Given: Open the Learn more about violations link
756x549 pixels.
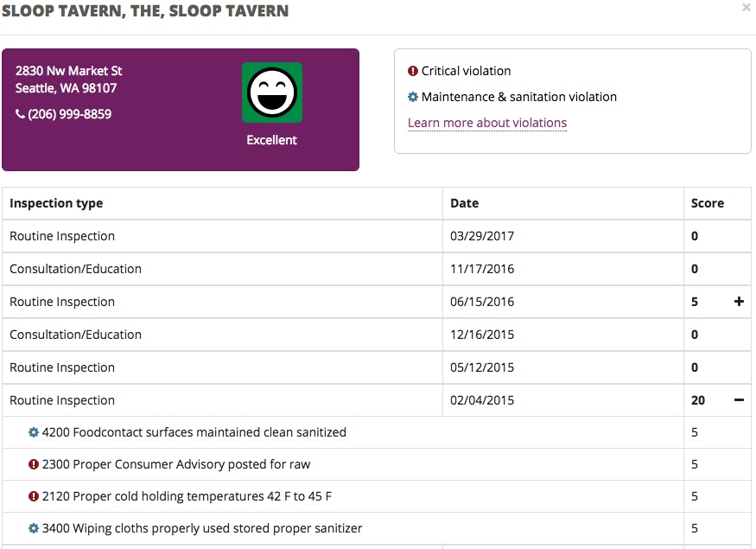Looking at the screenshot, I should coord(487,123).
